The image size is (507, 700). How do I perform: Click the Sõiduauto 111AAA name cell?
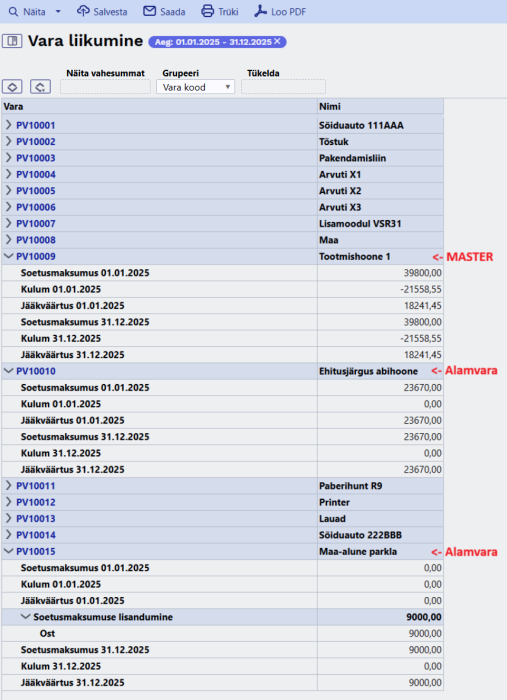(380, 125)
